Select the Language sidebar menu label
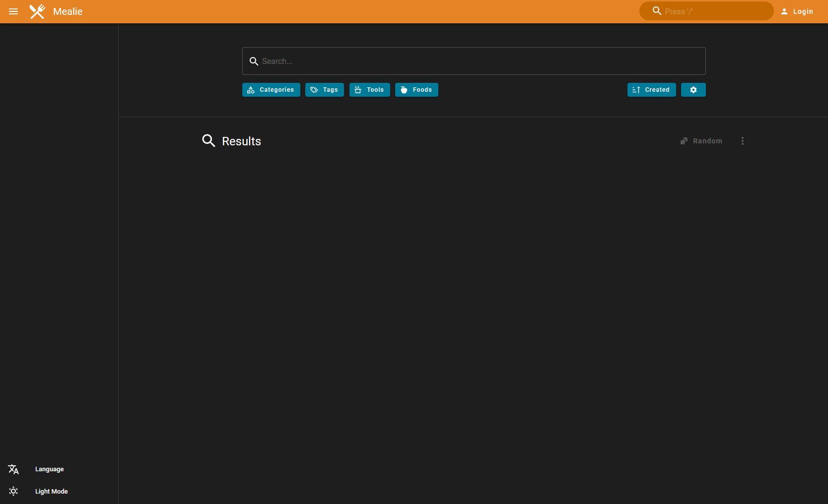Screen dimensions: 828x504 50,469
